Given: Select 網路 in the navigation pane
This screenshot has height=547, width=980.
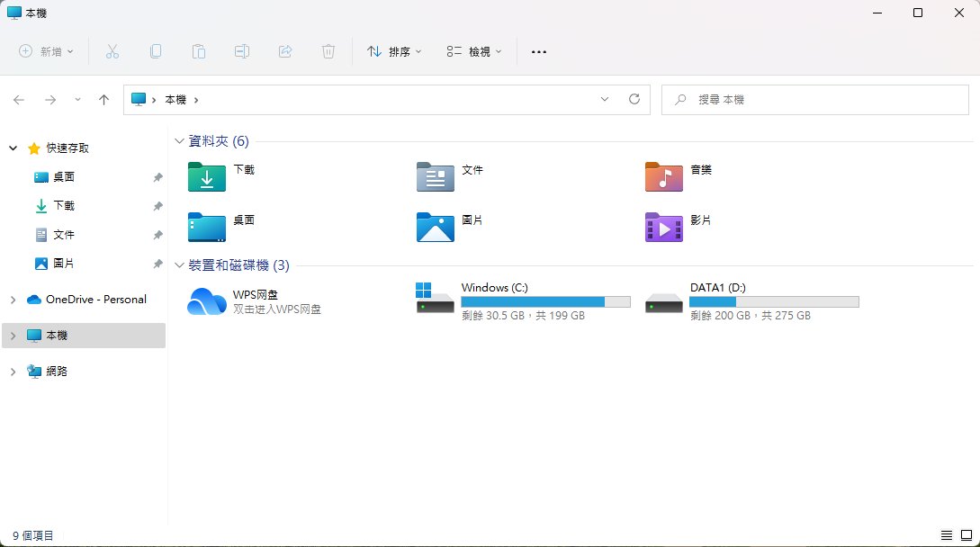Looking at the screenshot, I should click(x=56, y=371).
